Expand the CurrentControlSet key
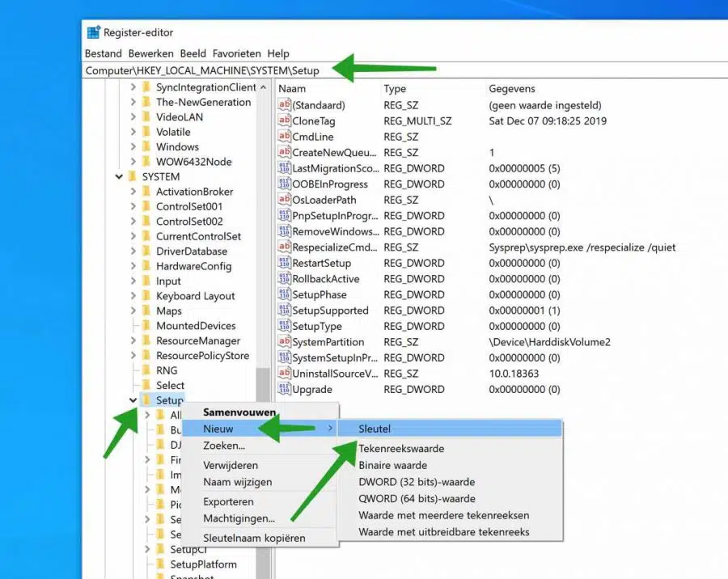 [133, 236]
